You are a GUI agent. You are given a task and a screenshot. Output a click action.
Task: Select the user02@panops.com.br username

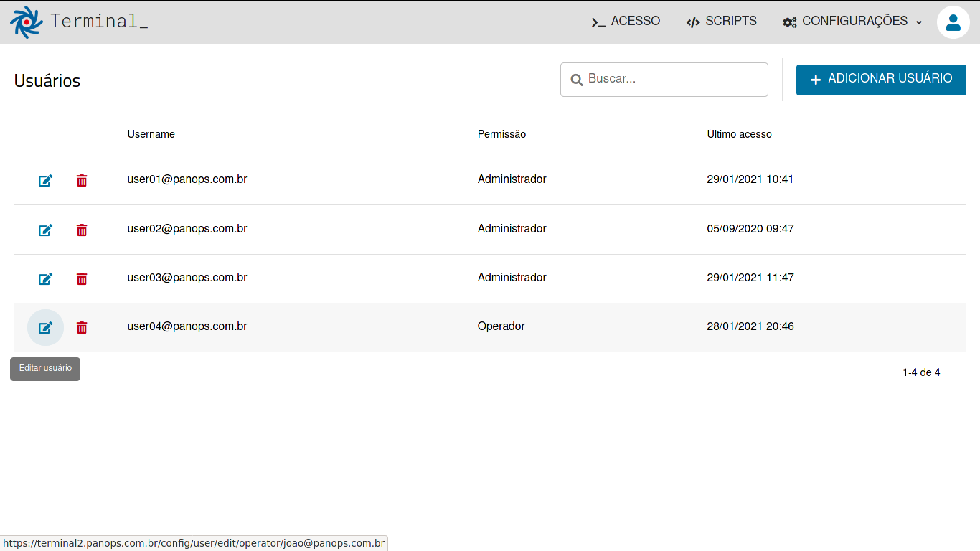click(187, 229)
